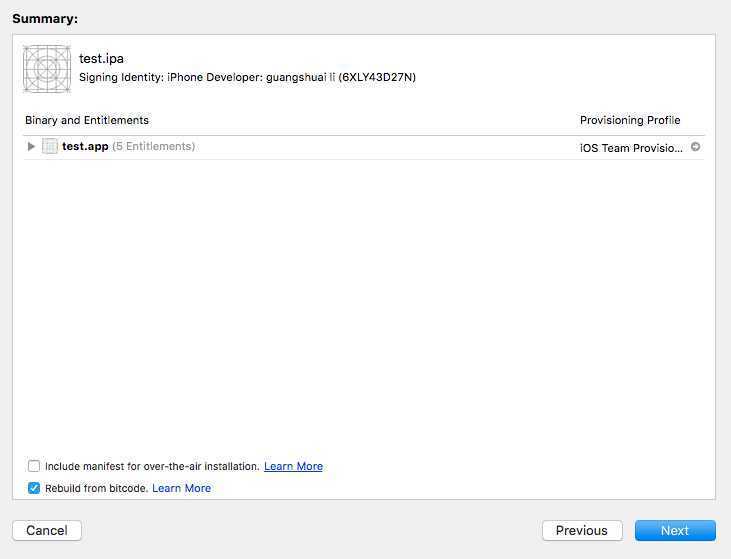The height and width of the screenshot is (559, 731).
Task: Click the (5 Entitlements) label
Action: click(x=153, y=146)
